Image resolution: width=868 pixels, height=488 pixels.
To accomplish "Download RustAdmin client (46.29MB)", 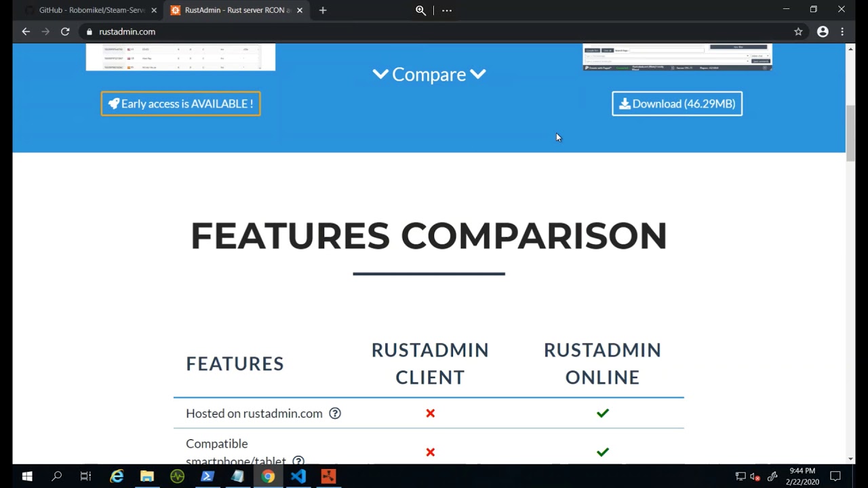I will 677,104.
